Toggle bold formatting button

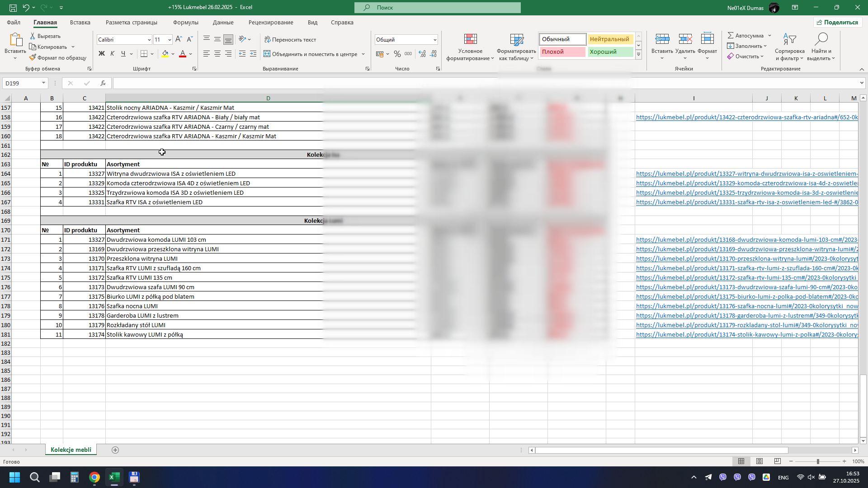pyautogui.click(x=102, y=54)
